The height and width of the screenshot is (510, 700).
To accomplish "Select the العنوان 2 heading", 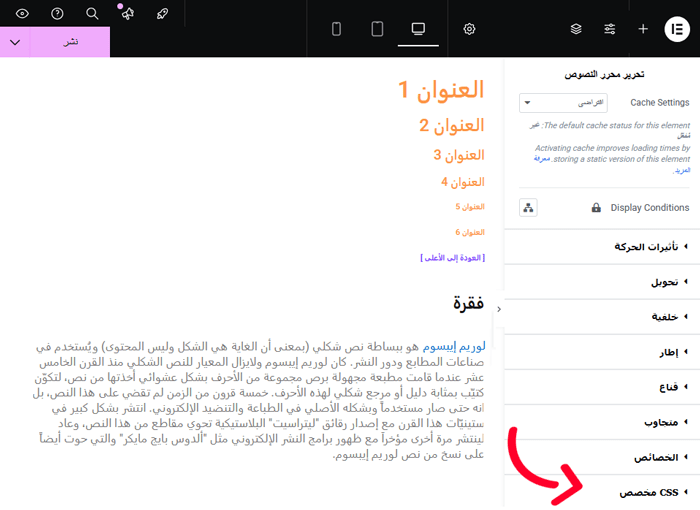I will pos(451,125).
